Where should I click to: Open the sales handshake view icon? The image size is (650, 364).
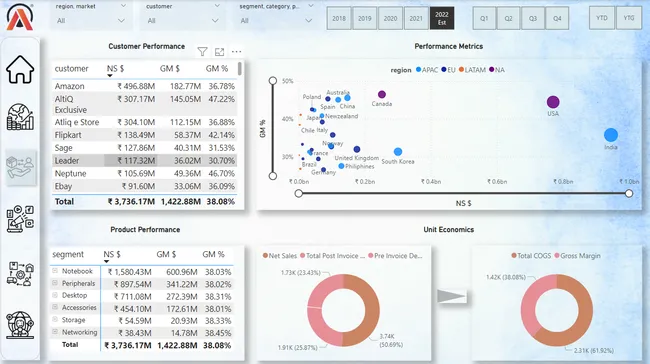[x=20, y=167]
